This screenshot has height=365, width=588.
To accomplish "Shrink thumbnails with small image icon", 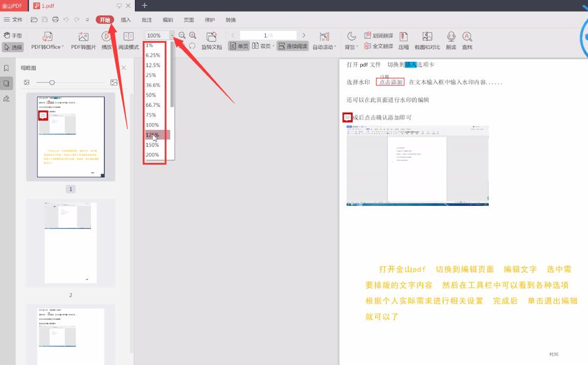I will tap(27, 82).
